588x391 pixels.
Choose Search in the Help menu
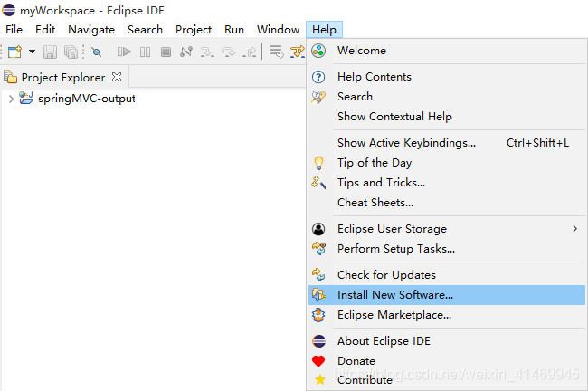(447, 97)
